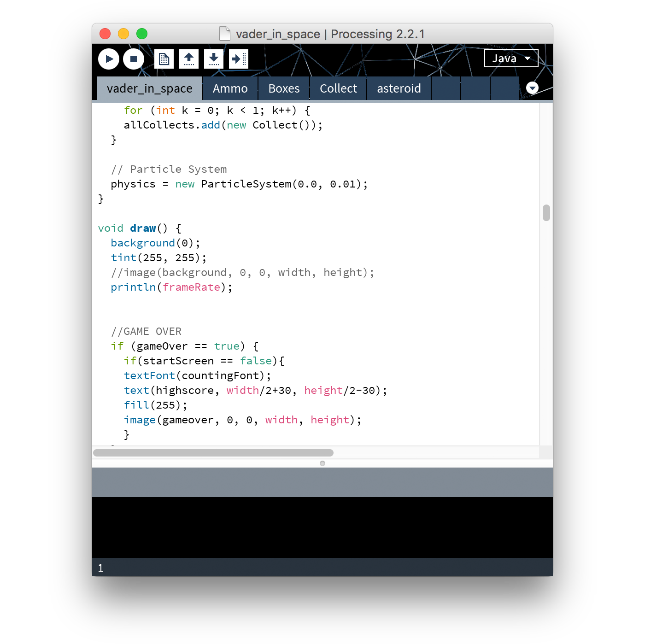Click 'image(gameover, 0, 0' line
The width and height of the screenshot is (645, 644).
[x=243, y=420]
